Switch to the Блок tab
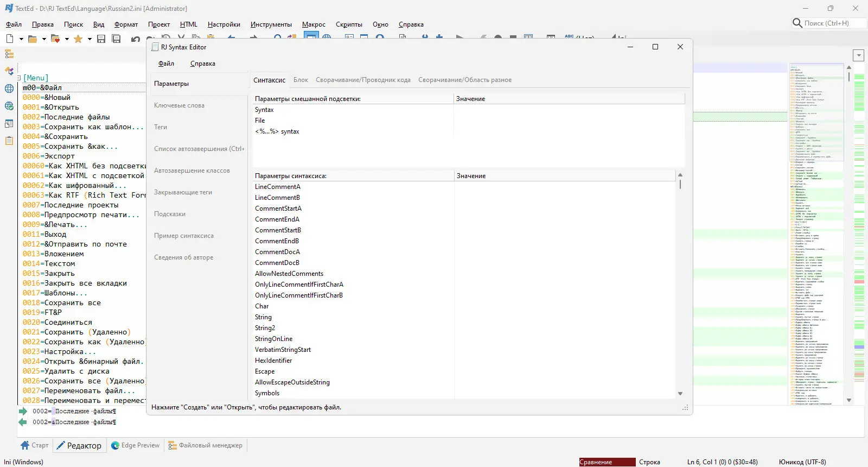 pos(301,80)
